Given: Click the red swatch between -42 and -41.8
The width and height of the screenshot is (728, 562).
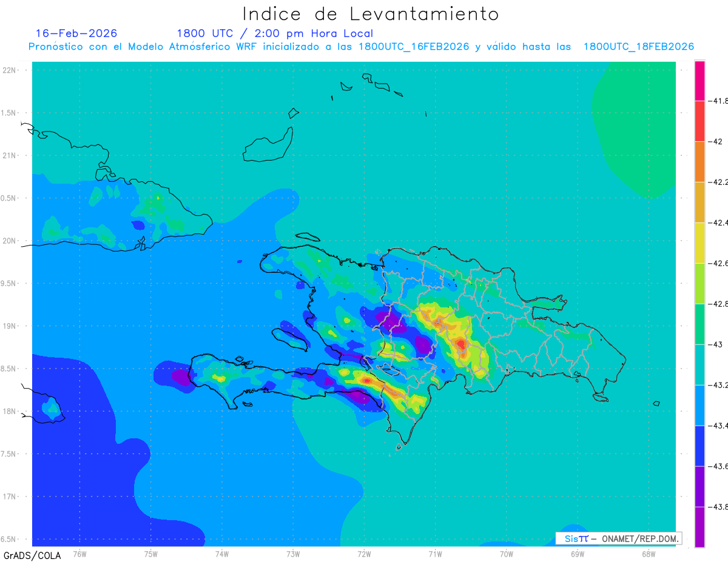Looking at the screenshot, I should (x=699, y=121).
